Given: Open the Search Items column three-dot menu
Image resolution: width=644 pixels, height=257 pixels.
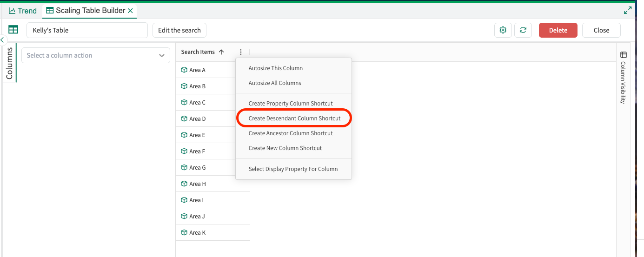Looking at the screenshot, I should point(240,52).
